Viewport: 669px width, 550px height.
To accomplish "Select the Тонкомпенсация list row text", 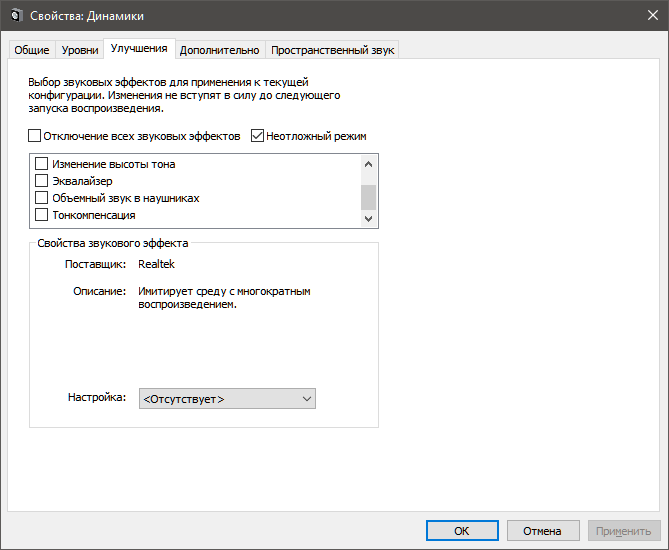I will 94,215.
